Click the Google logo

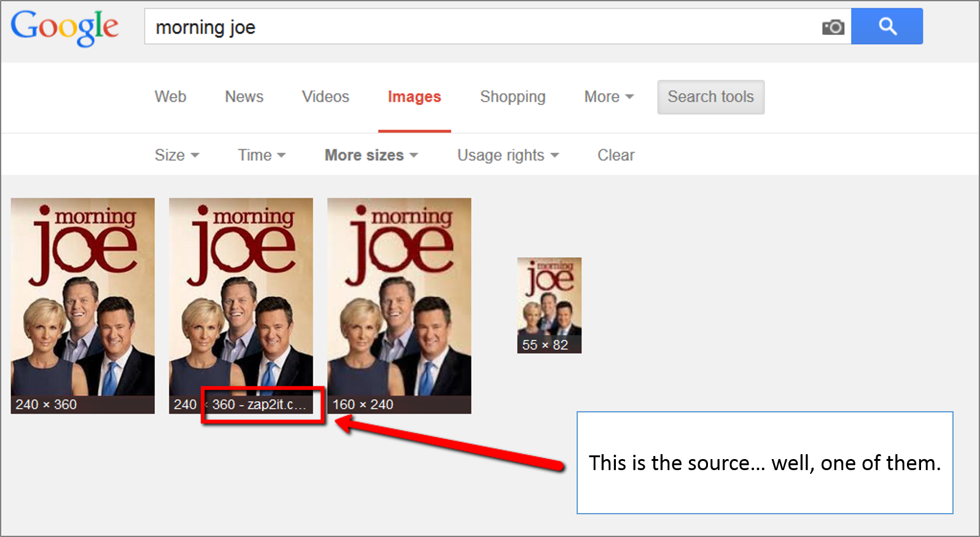(64, 27)
